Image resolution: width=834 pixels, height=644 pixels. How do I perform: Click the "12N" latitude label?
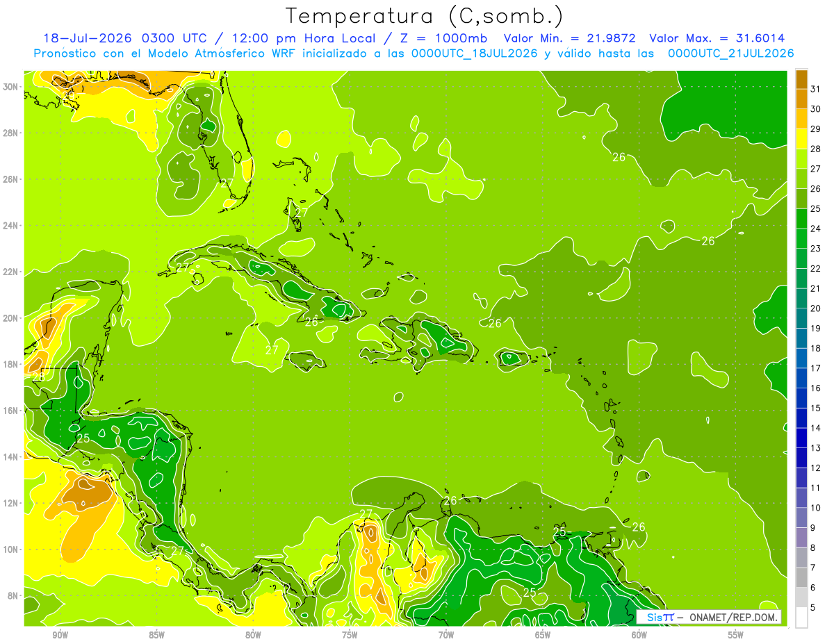pos(11,503)
